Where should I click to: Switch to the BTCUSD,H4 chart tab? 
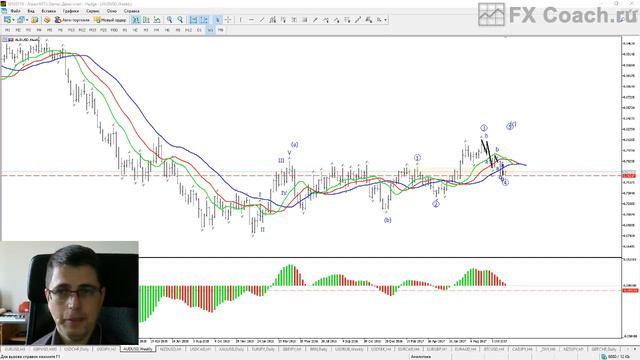coord(494,349)
